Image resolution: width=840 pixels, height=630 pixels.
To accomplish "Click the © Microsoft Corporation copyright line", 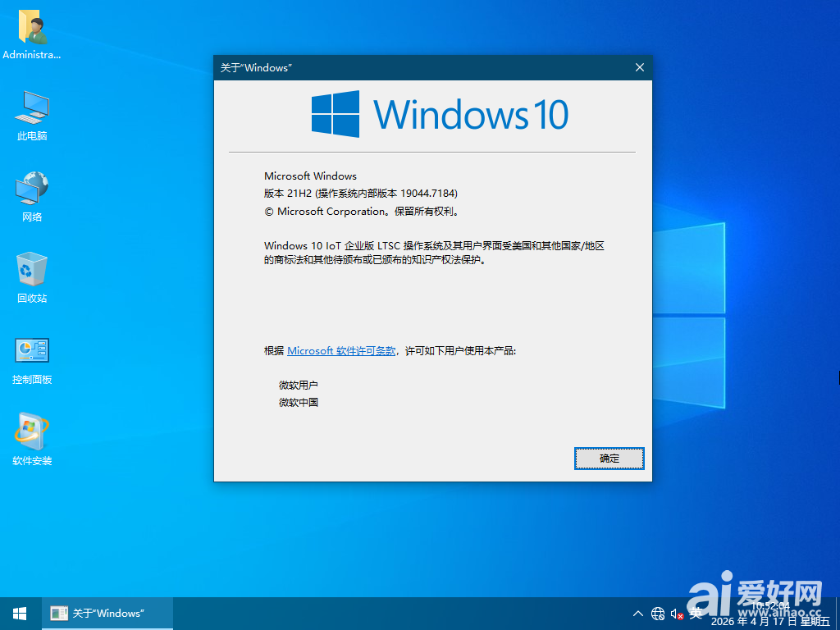I will (x=362, y=212).
